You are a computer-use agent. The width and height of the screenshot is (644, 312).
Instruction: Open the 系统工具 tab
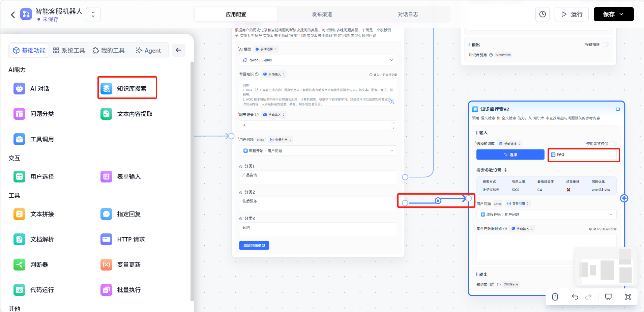click(69, 51)
